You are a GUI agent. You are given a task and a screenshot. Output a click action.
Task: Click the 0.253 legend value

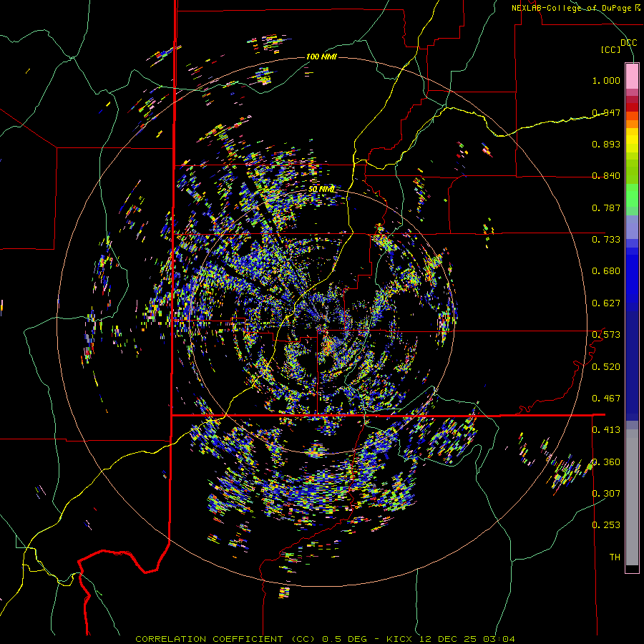pos(606,525)
